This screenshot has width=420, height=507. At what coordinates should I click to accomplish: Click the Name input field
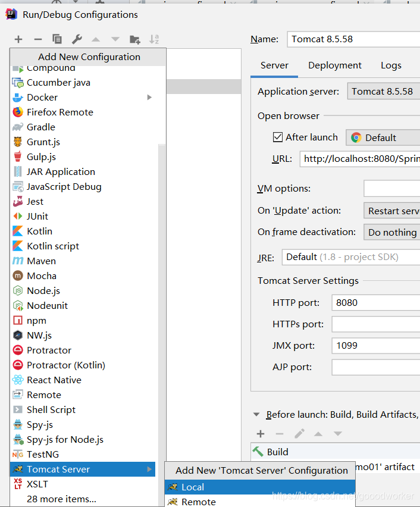point(354,39)
